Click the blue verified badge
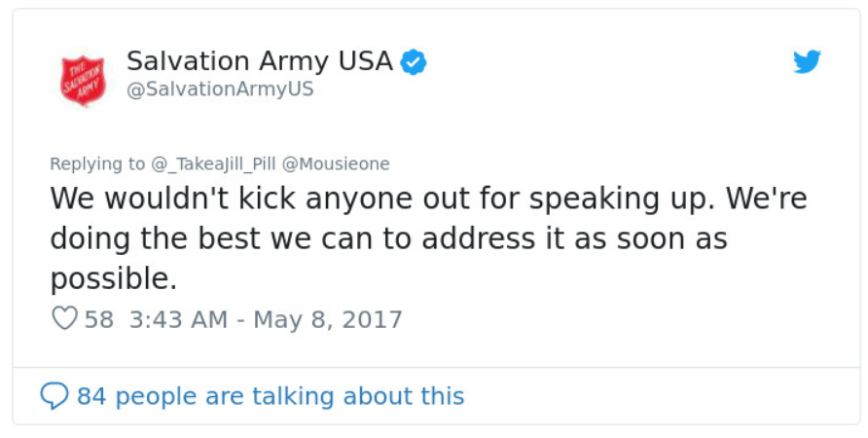This screenshot has height=438, width=868. (x=415, y=62)
